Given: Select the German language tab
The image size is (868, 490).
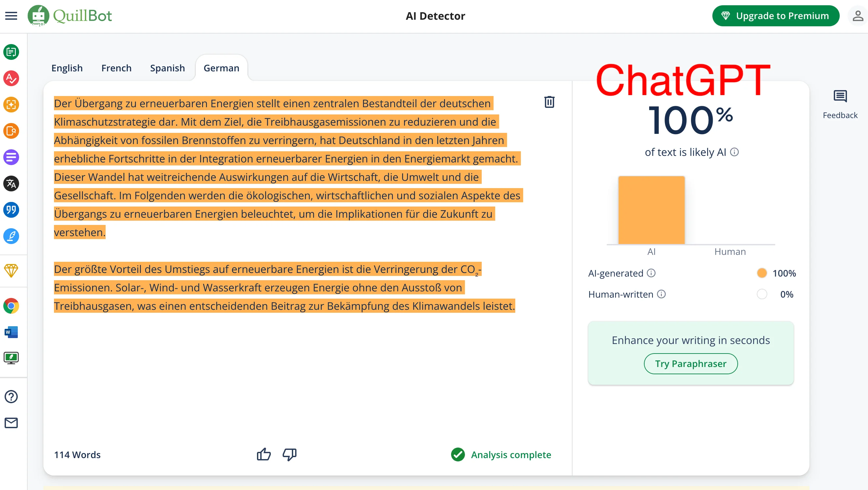Looking at the screenshot, I should coord(221,68).
